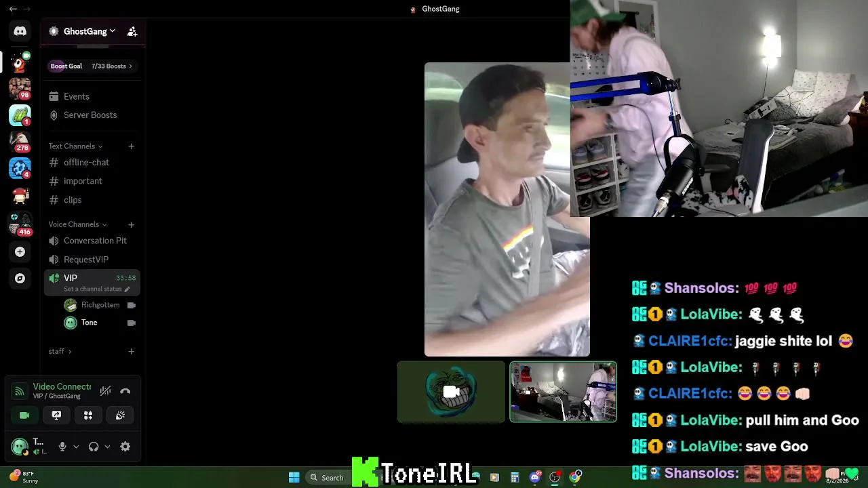Screen dimensions: 868x488
Task: Select user Tone in VIP channel
Action: pos(100,323)
